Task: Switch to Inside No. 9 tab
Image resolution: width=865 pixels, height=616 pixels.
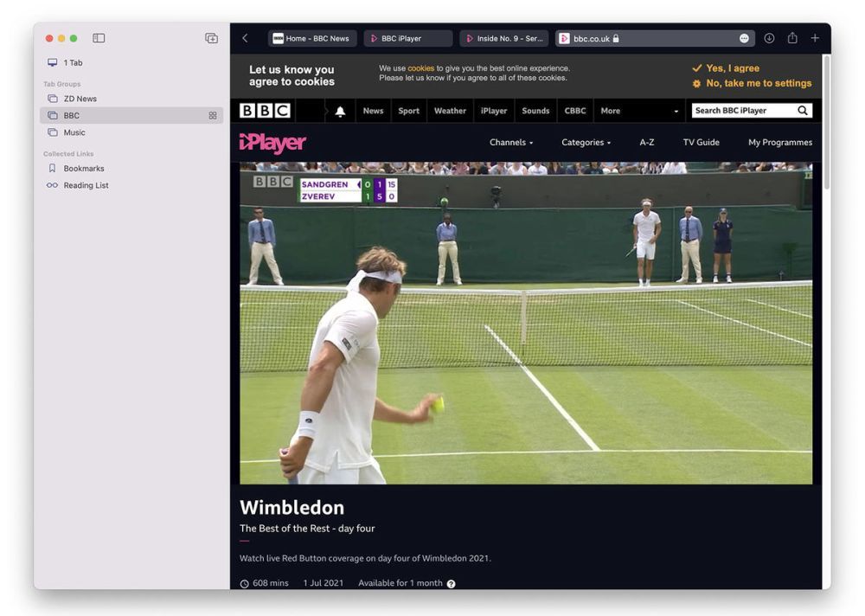Action: (x=504, y=38)
